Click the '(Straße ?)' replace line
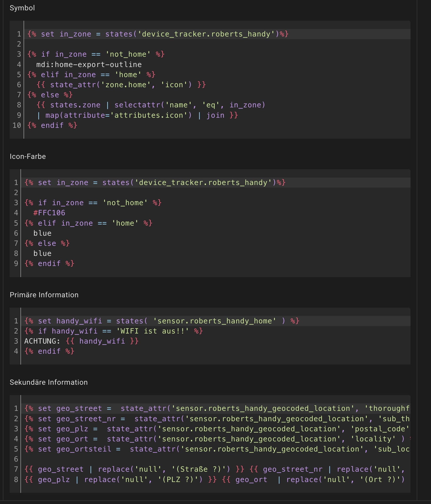 tap(215, 469)
